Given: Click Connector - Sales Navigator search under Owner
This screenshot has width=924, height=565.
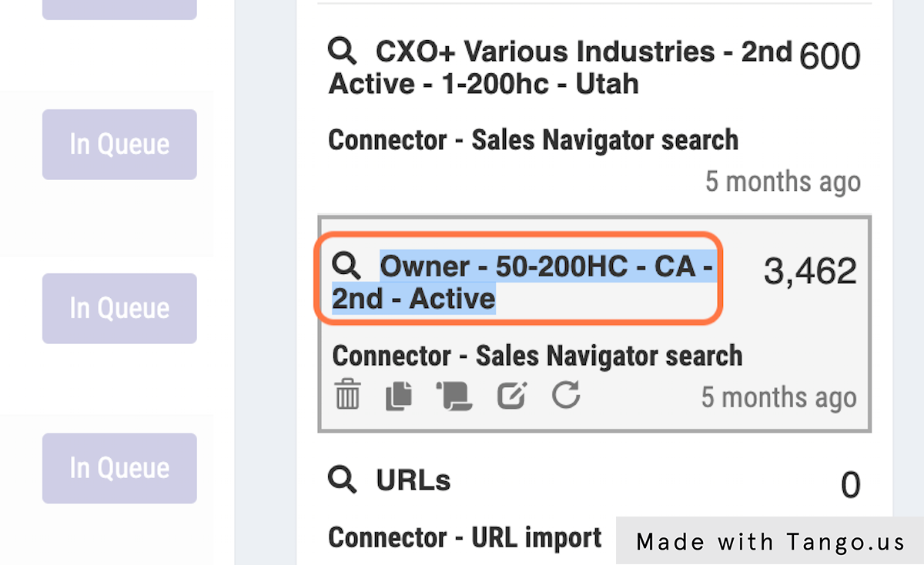Looking at the screenshot, I should [x=537, y=356].
